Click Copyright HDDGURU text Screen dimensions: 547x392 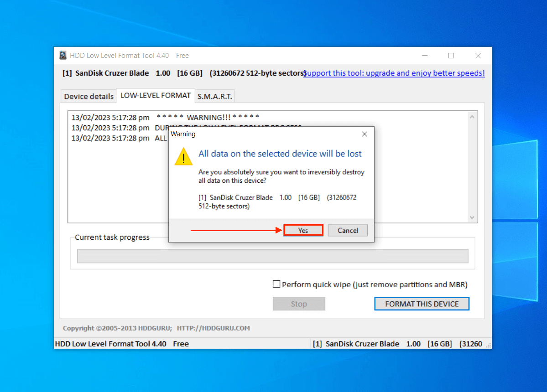tap(156, 328)
